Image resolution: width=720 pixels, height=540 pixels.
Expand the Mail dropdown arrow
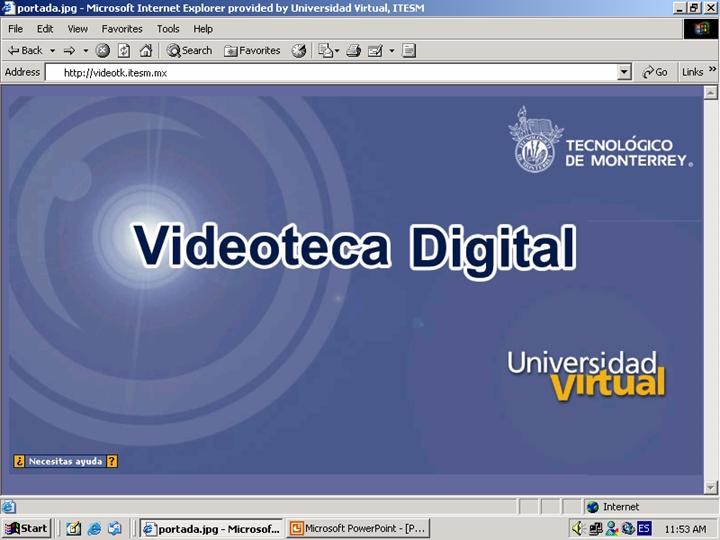pyautogui.click(x=337, y=51)
